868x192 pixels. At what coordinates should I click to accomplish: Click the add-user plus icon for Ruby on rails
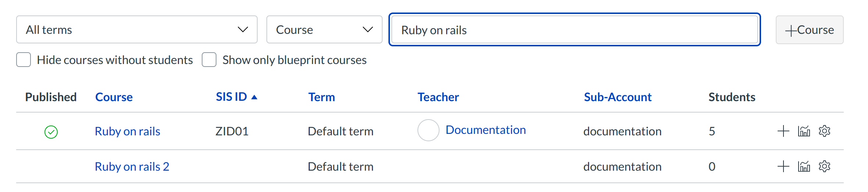(x=783, y=131)
